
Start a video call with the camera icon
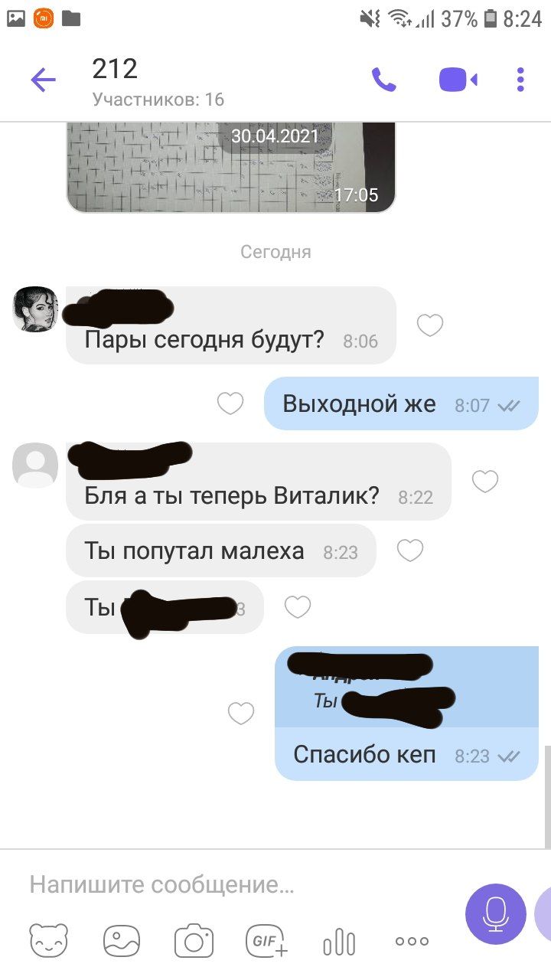[x=458, y=80]
